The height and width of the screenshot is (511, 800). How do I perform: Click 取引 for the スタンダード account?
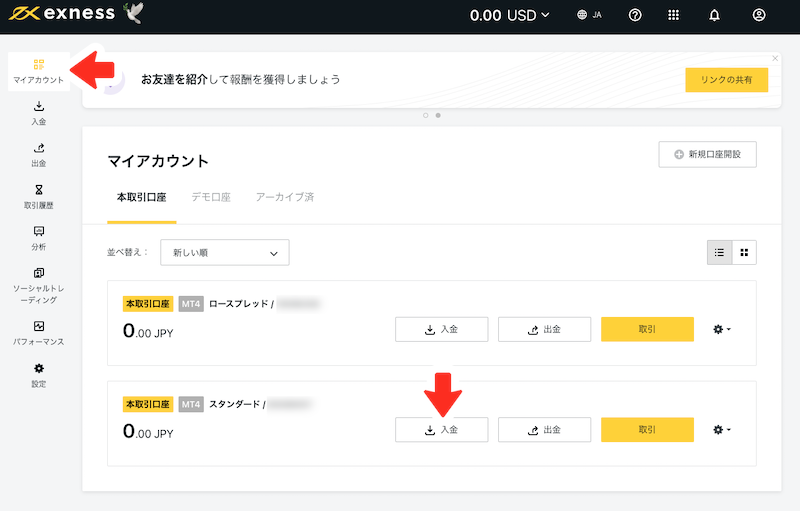pyautogui.click(x=647, y=430)
